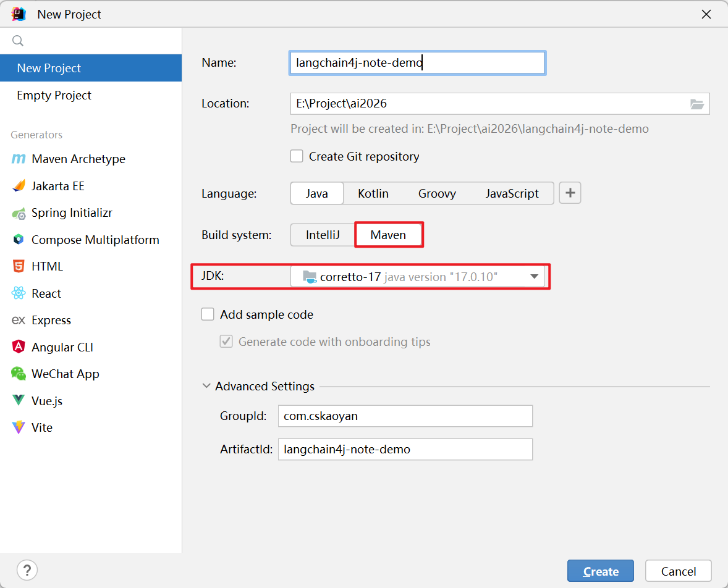
Task: Select New Project in the sidebar
Action: [x=91, y=68]
